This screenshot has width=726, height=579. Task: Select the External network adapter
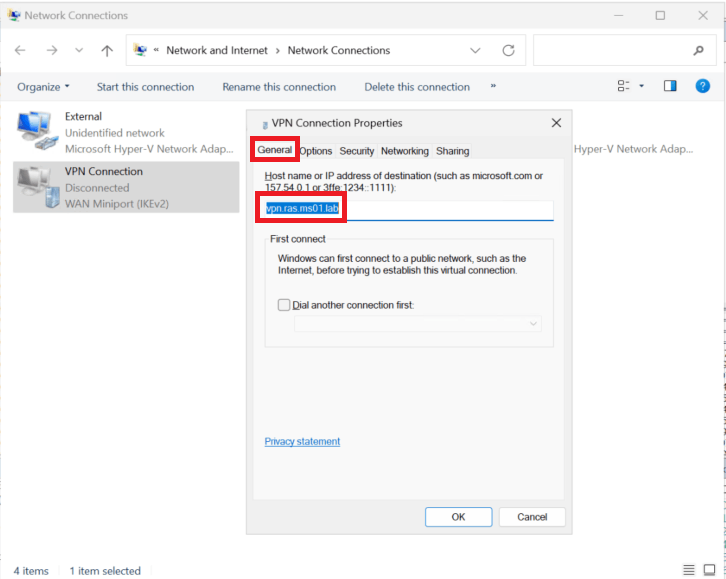click(x=125, y=133)
